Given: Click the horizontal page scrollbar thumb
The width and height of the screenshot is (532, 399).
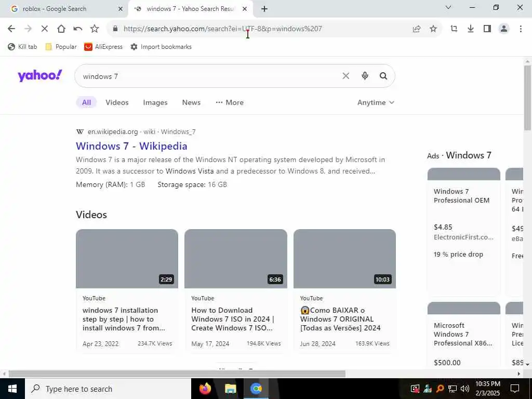Looking at the screenshot, I should [x=177, y=374].
